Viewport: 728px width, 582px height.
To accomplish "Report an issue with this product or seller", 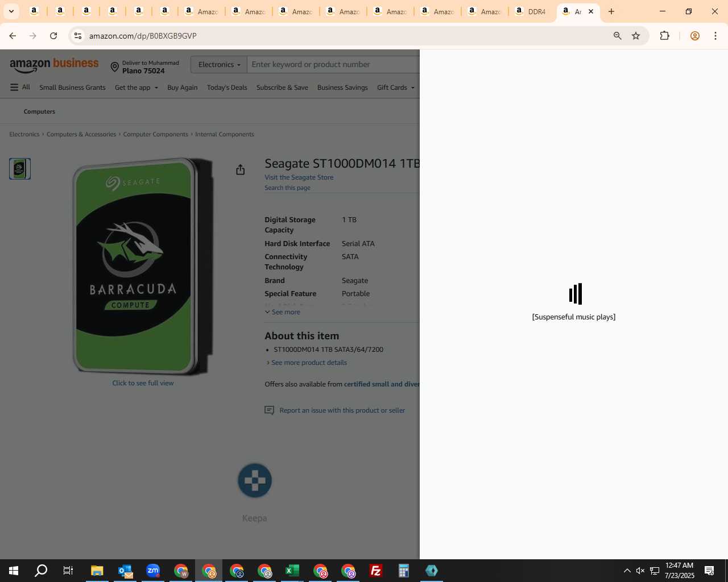I will click(342, 410).
